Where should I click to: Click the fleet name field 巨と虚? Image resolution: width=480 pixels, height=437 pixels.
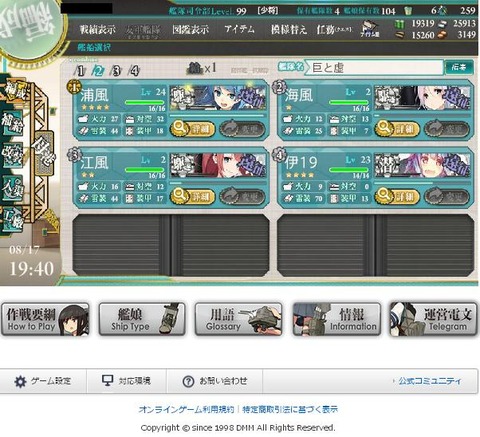tap(374, 68)
